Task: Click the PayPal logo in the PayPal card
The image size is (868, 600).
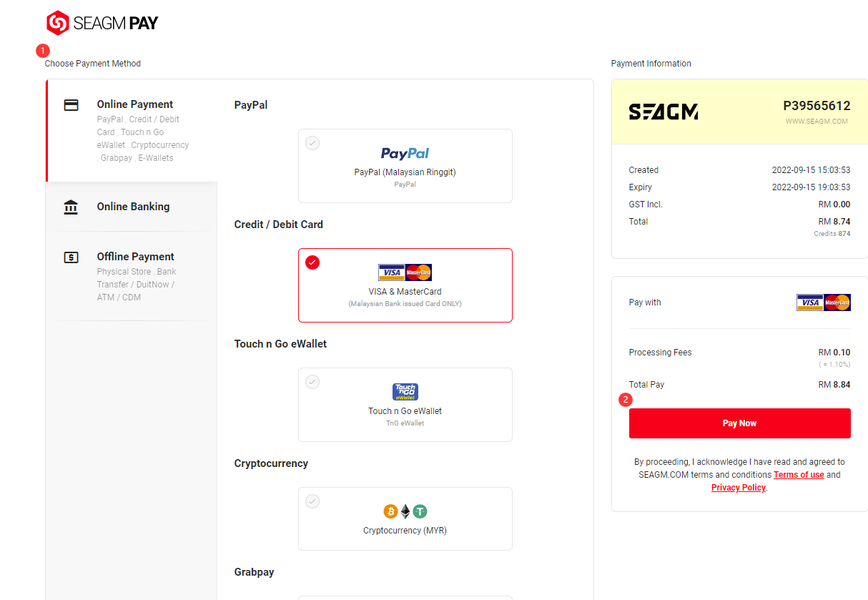Action: 405,153
